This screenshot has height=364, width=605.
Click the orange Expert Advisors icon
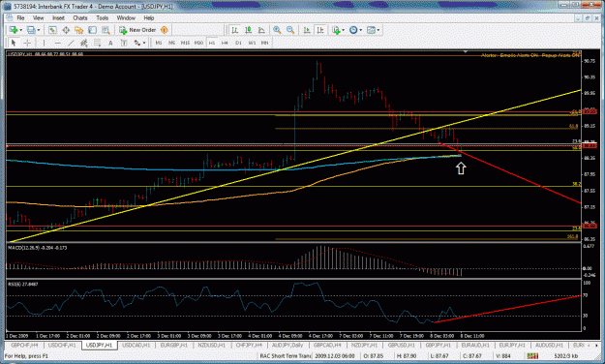[x=165, y=30]
